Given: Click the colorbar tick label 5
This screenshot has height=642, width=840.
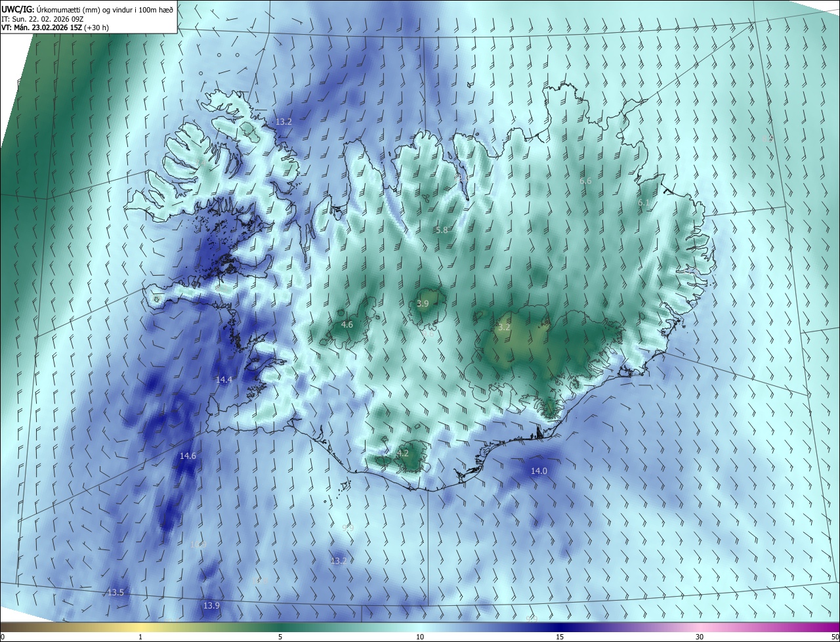Looking at the screenshot, I should tap(280, 637).
